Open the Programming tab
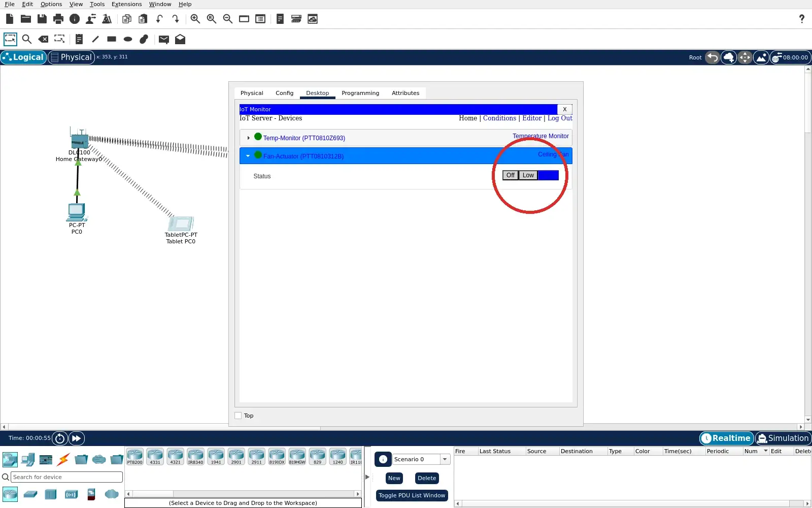This screenshot has width=812, height=508. click(x=360, y=93)
